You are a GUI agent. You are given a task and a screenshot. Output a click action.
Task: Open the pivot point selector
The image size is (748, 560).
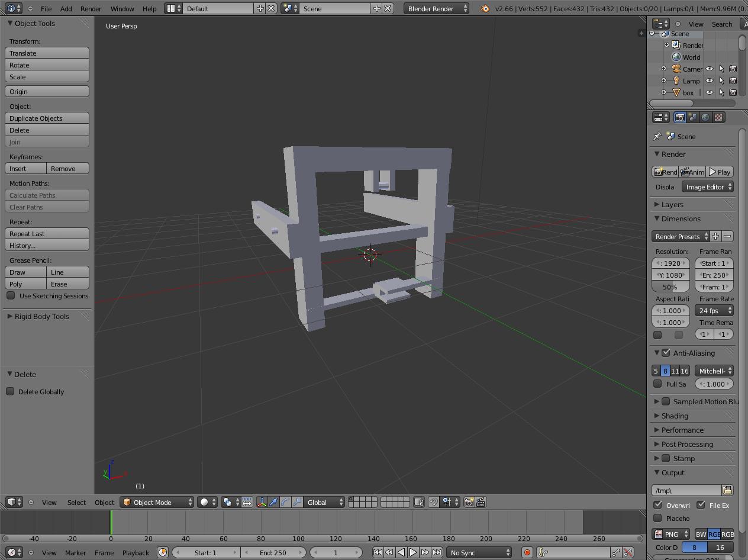click(x=231, y=502)
